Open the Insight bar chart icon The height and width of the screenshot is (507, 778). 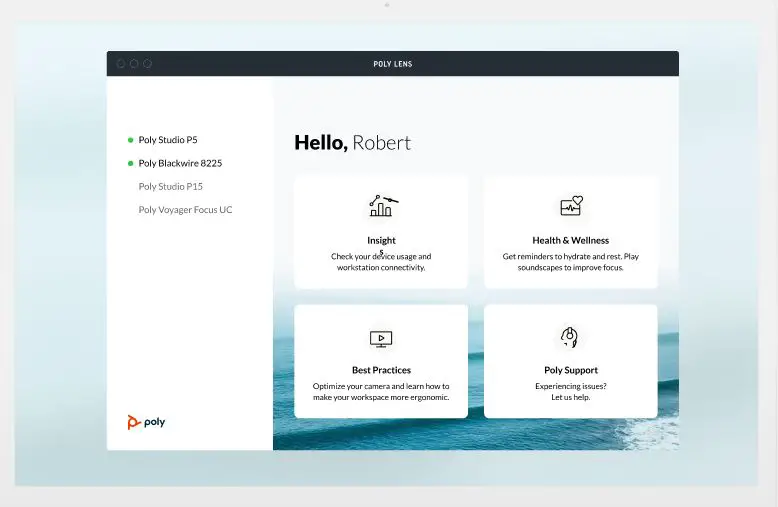(x=383, y=206)
